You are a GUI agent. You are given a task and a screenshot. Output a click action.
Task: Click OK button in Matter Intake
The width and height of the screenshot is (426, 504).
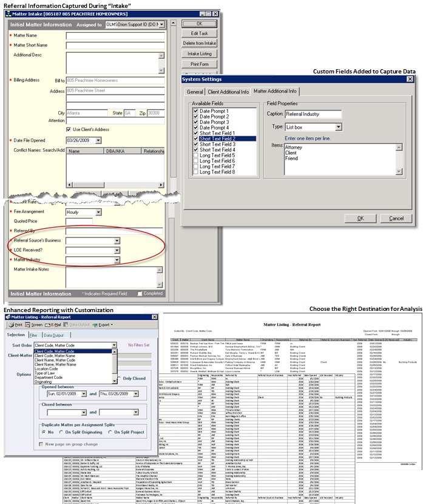[199, 24]
